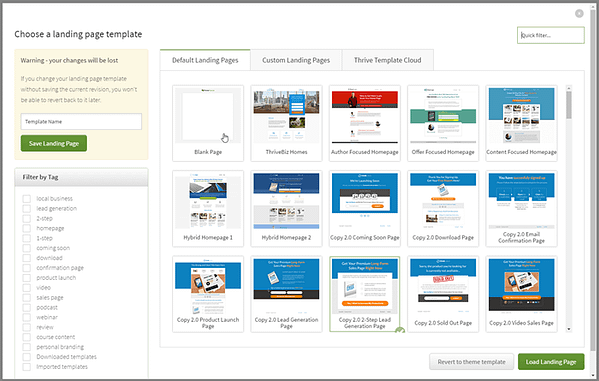
Task: Check the lead generation tag filter
Action: click(x=27, y=209)
